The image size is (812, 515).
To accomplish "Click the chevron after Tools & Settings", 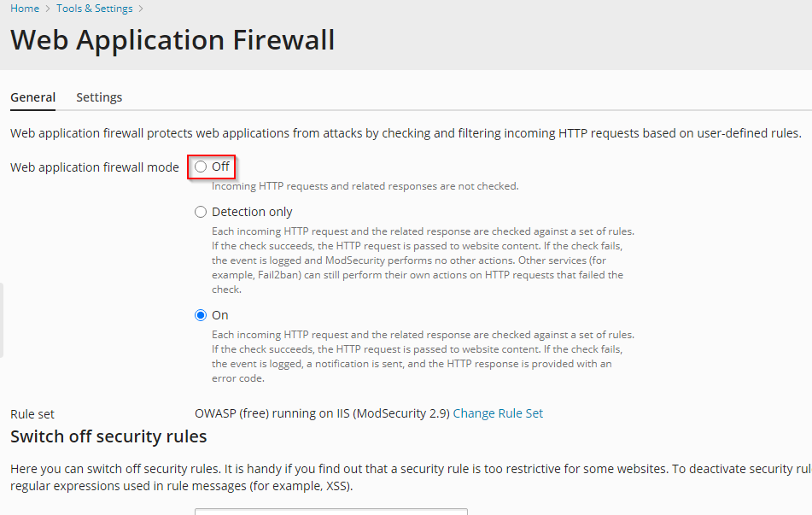I will click(141, 9).
